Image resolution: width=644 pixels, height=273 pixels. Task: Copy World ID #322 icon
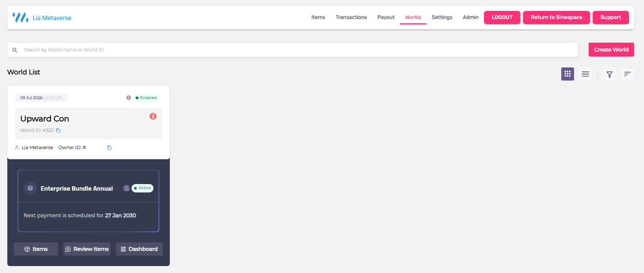click(x=58, y=130)
